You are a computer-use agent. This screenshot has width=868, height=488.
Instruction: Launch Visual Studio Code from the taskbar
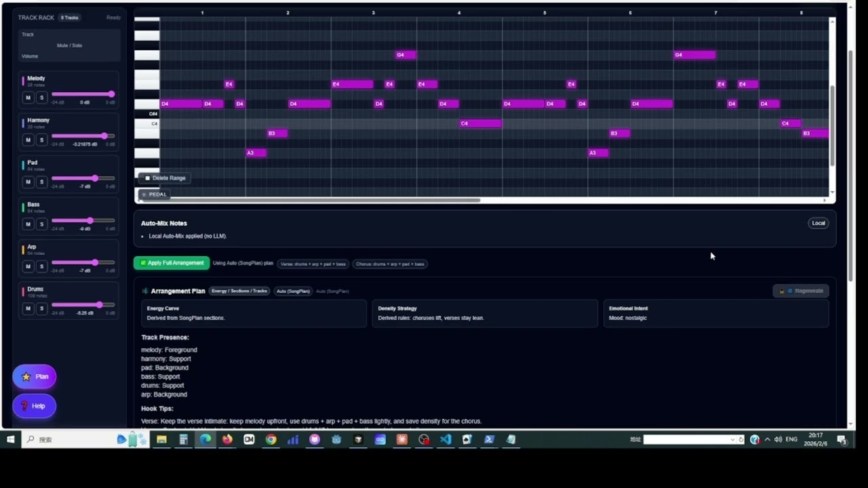446,439
